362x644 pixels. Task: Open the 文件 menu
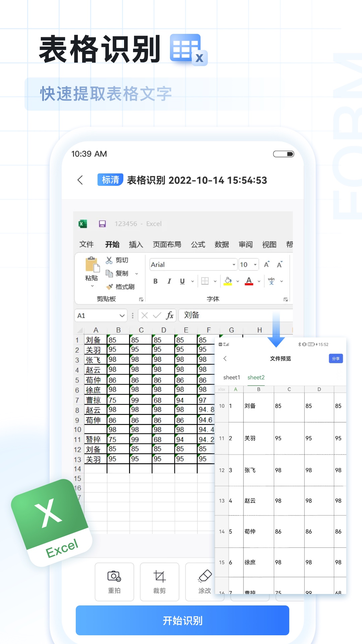(86, 245)
